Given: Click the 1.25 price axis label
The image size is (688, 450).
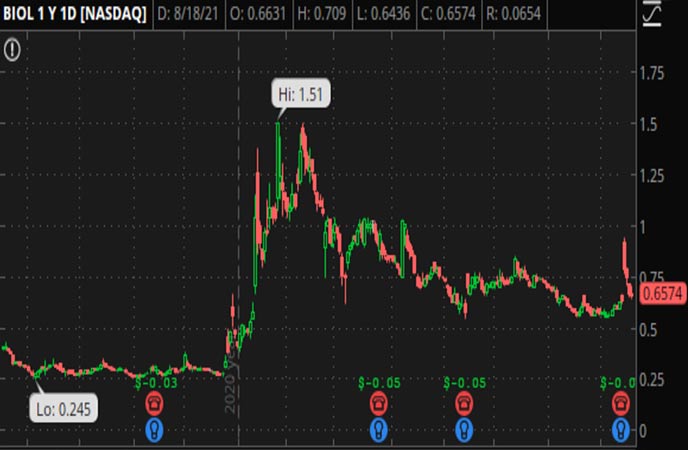Looking at the screenshot, I should coord(652,176).
